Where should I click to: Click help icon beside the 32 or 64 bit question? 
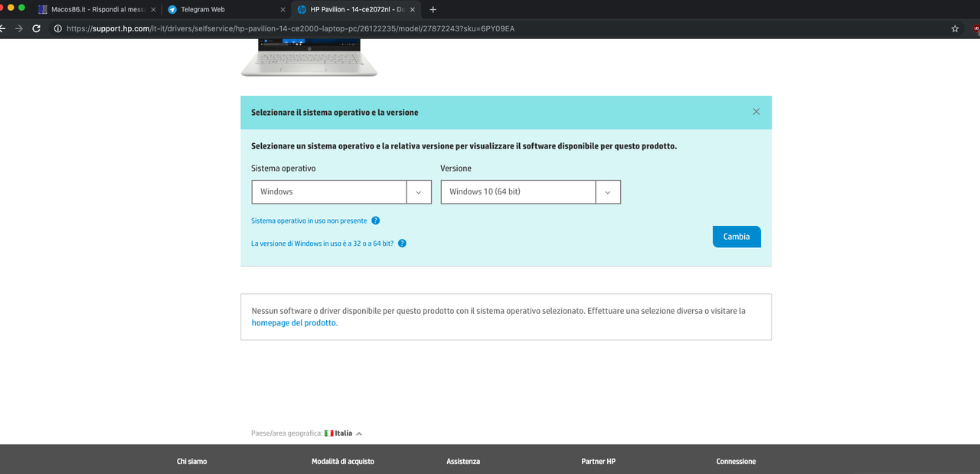pyautogui.click(x=402, y=244)
